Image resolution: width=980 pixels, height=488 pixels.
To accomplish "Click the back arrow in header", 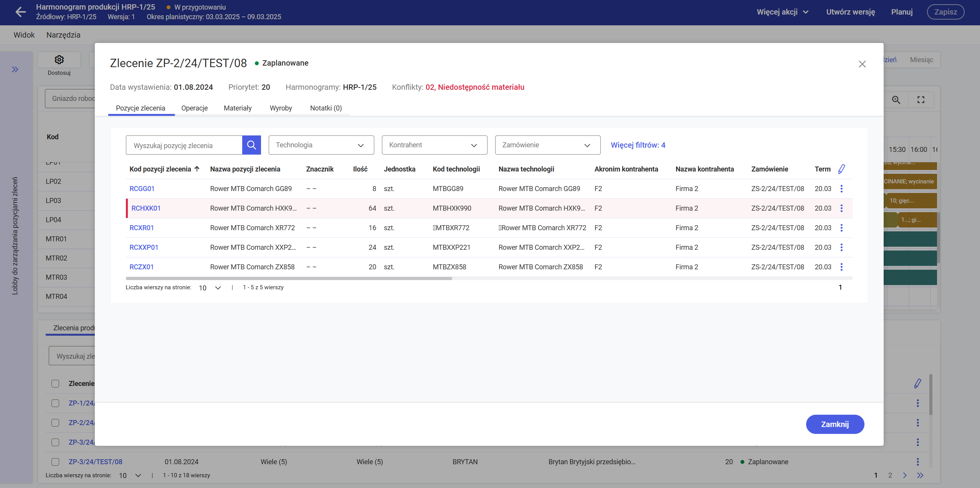I will [x=20, y=12].
